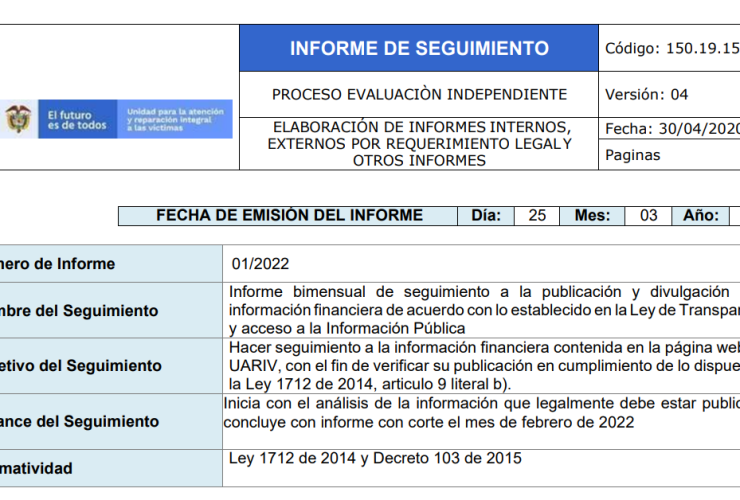
Task: Click the 'etivo del Seguimiento' row label
Action: [x=81, y=365]
